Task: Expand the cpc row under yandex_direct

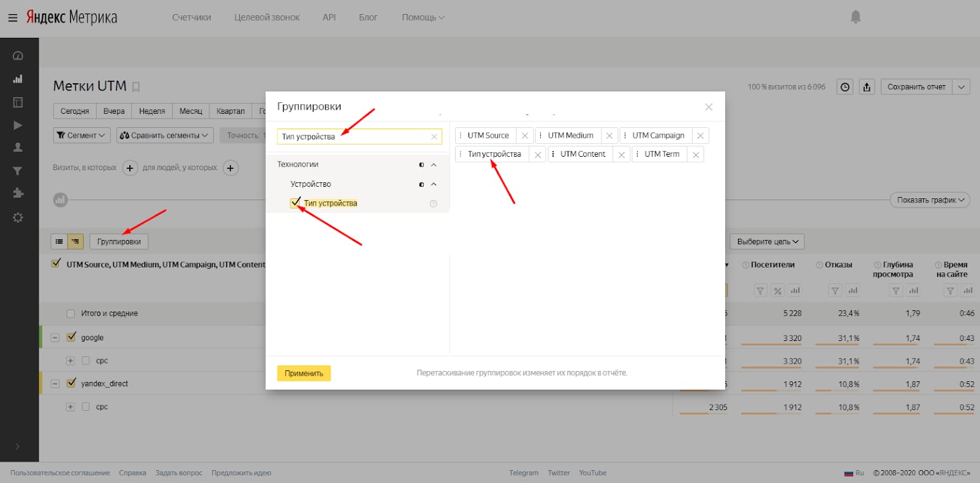Action: (70, 406)
